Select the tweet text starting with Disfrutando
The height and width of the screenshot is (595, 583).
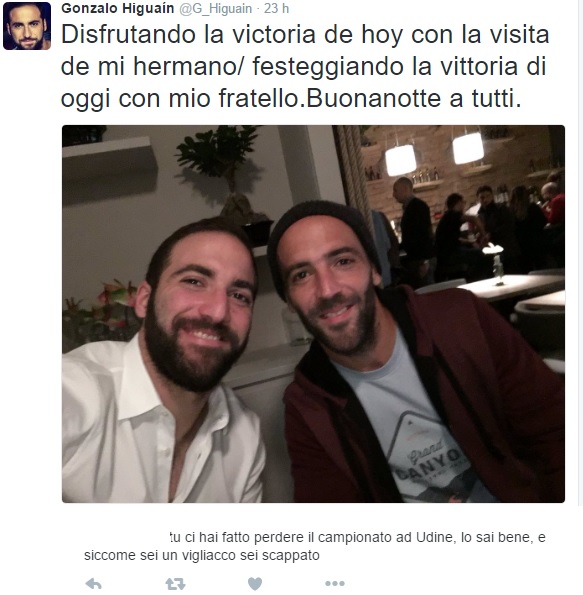[305, 66]
